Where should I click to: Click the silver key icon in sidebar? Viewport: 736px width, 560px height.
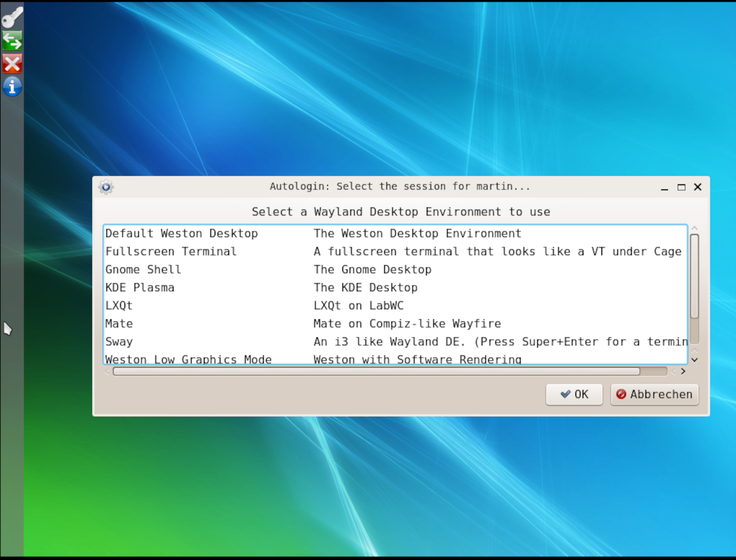pos(12,17)
